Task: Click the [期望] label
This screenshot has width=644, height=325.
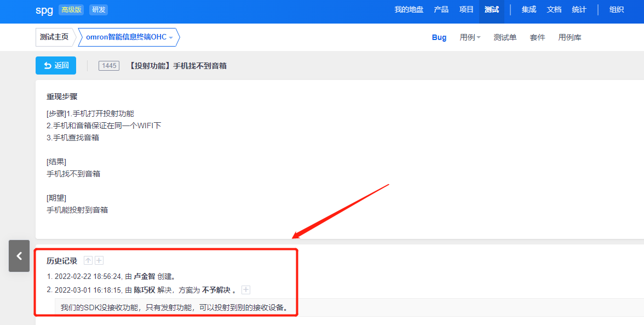Action: [56, 198]
